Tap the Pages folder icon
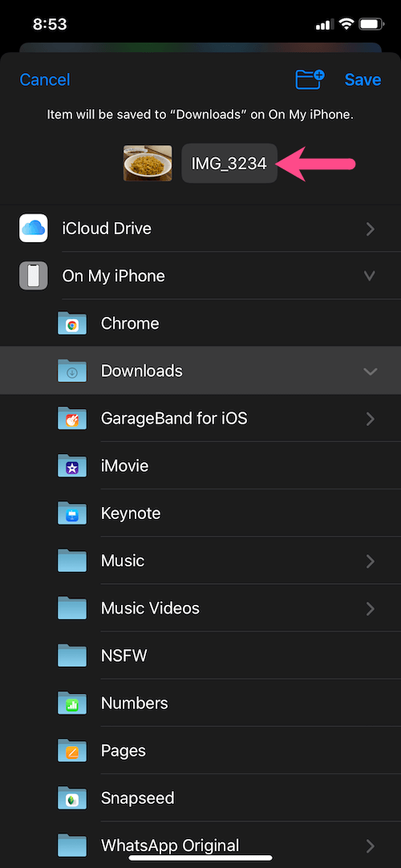 click(72, 751)
